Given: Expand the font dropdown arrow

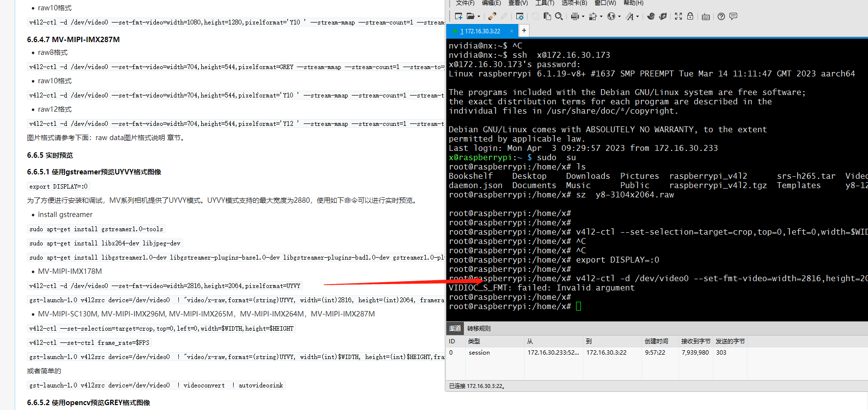Looking at the screenshot, I should pyautogui.click(x=637, y=17).
